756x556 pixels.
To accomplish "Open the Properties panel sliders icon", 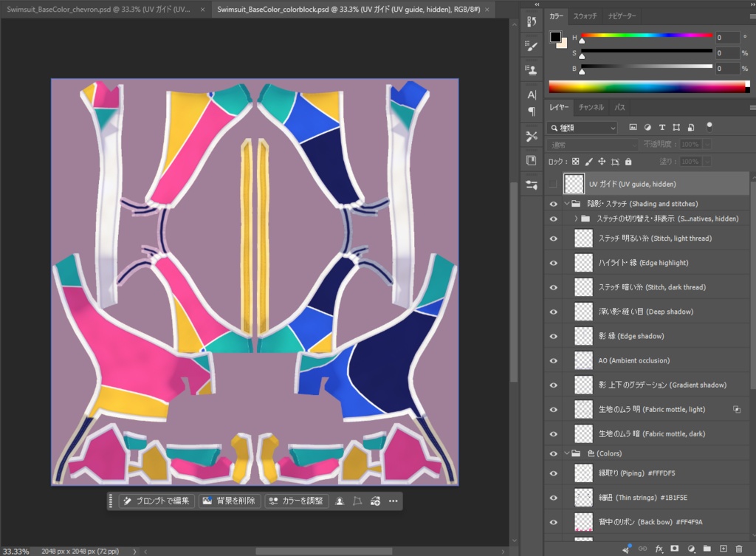I will [x=532, y=185].
